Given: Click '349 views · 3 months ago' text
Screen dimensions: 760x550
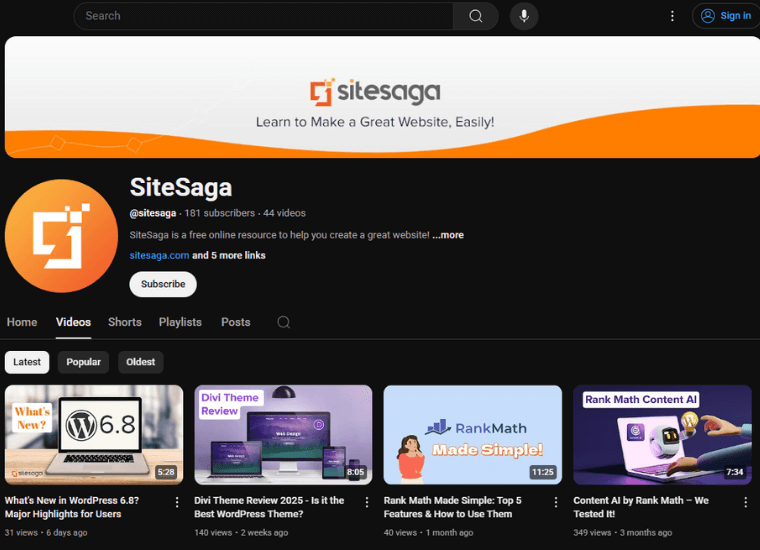Looking at the screenshot, I should tap(623, 533).
